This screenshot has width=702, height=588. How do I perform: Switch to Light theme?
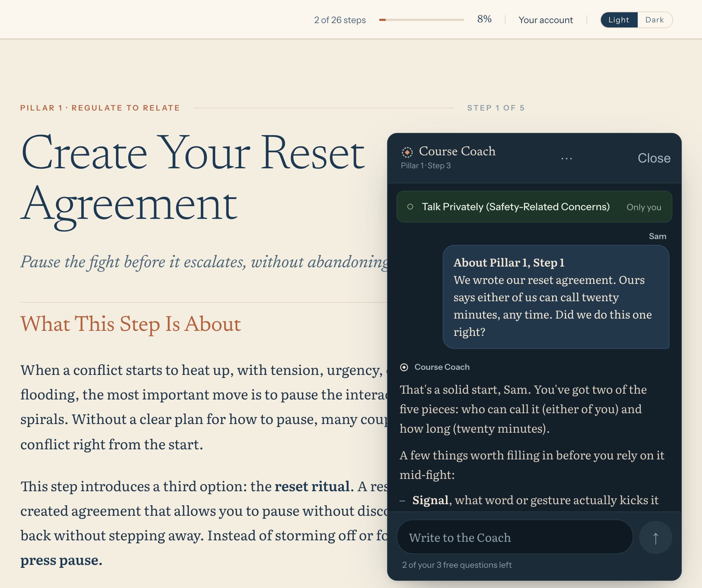pos(619,20)
